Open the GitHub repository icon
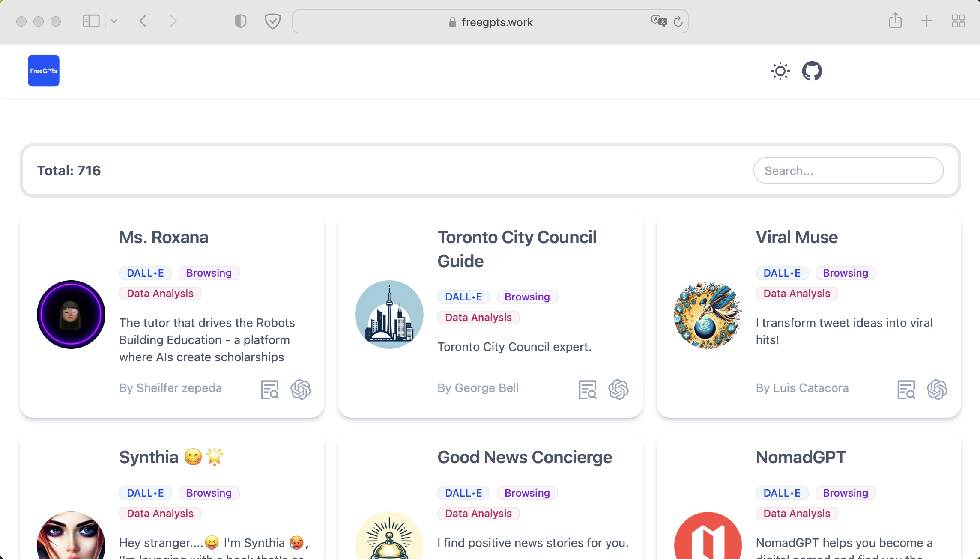The height and width of the screenshot is (559, 980). 812,71
